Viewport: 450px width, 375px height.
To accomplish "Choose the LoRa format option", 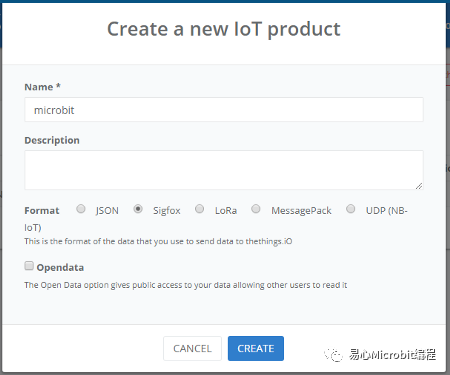I will 199,209.
